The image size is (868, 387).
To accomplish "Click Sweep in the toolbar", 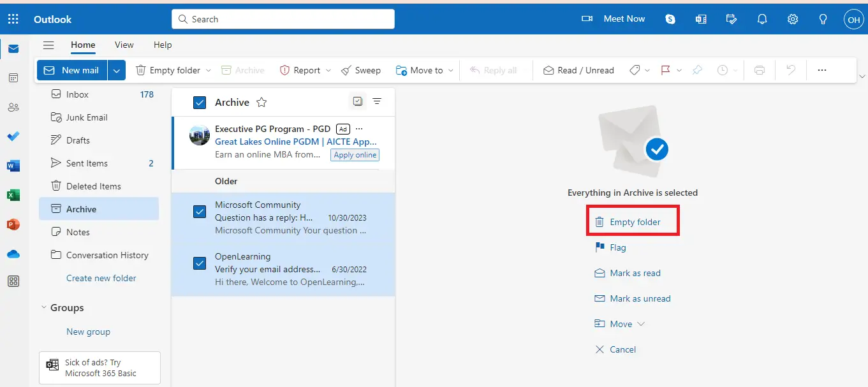I will click(361, 70).
